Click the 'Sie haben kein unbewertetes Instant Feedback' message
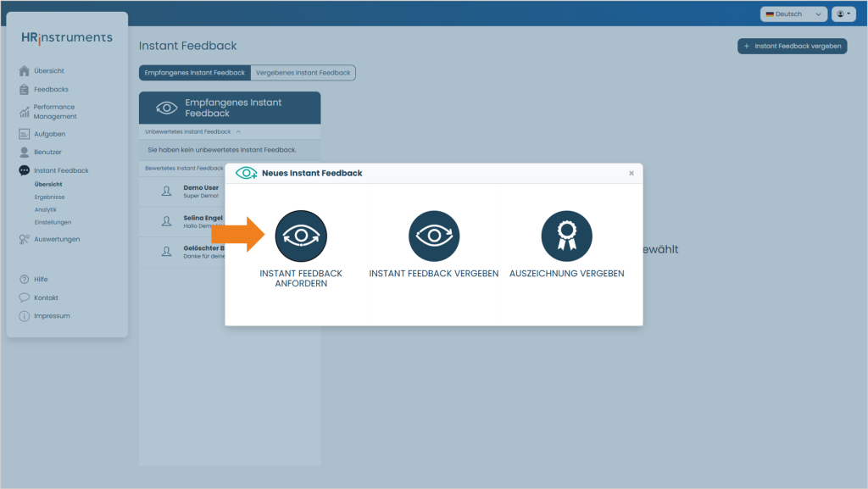This screenshot has width=868, height=489. (222, 150)
